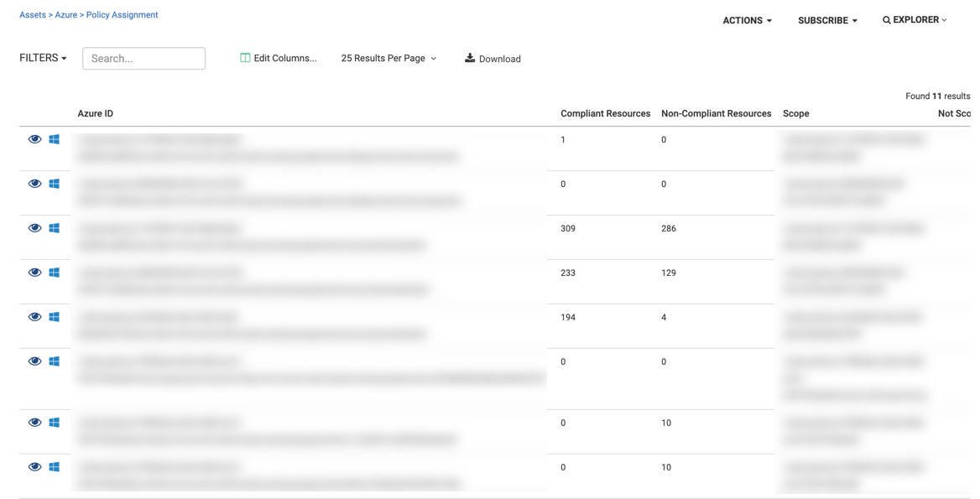Click non-compliant value 129
The height and width of the screenshot is (499, 980).
point(669,273)
